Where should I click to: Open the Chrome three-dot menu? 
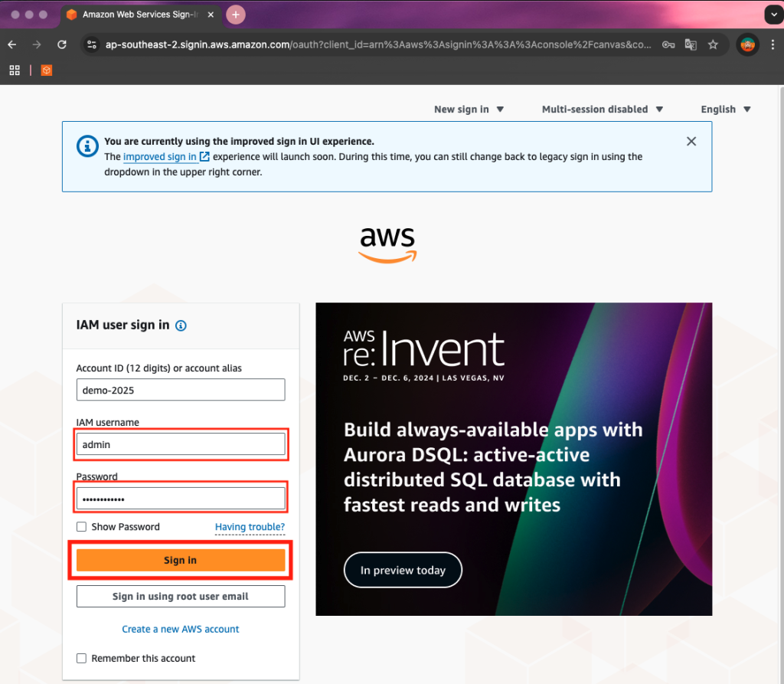click(773, 44)
